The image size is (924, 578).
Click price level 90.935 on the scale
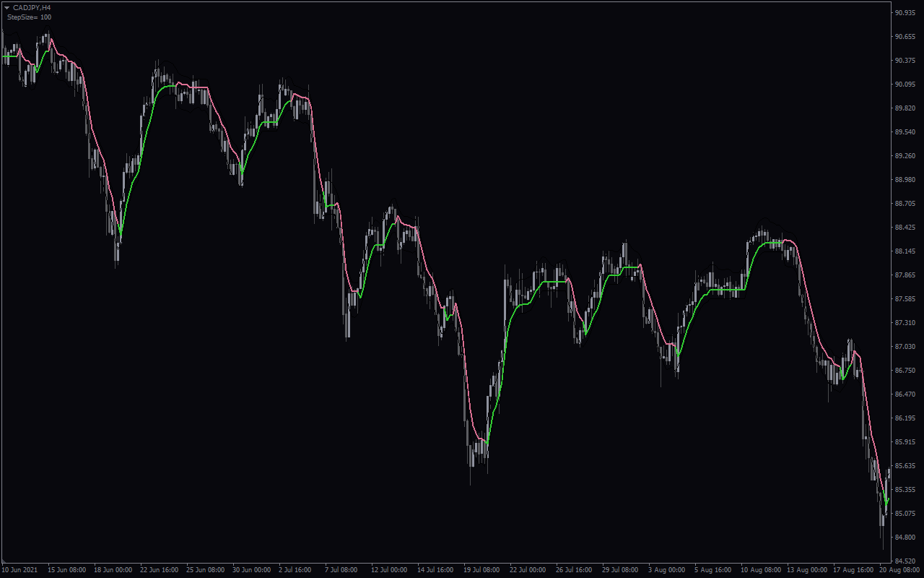pyautogui.click(x=905, y=13)
